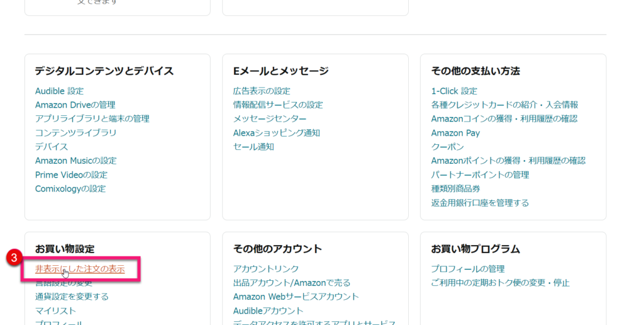Select the Amazon Pay link

tap(455, 133)
